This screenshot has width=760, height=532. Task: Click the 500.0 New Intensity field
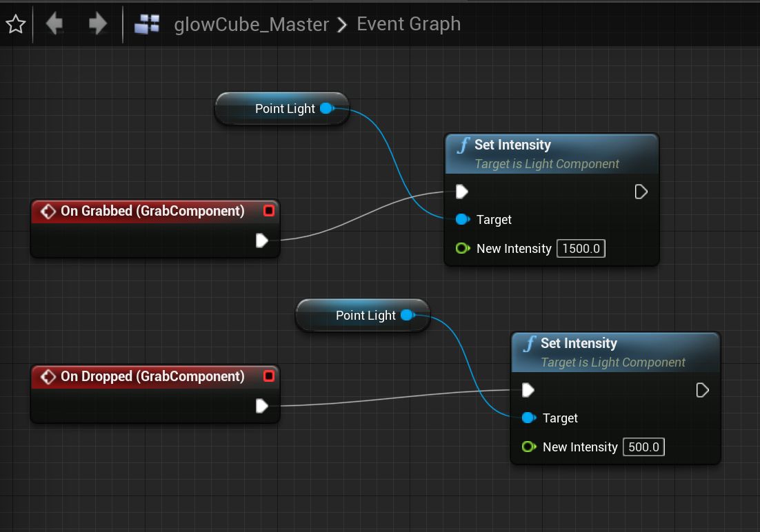(643, 447)
